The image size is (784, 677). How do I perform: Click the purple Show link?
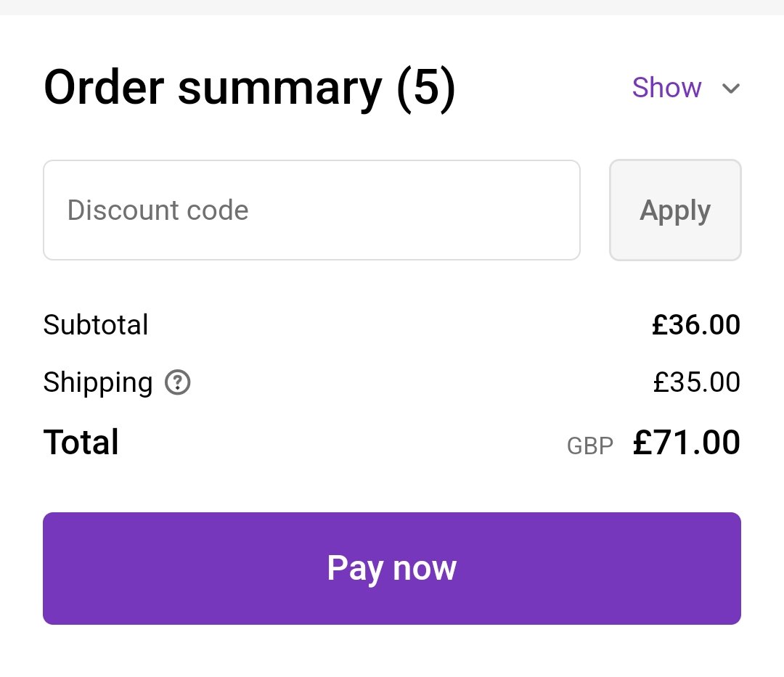pyautogui.click(x=666, y=88)
